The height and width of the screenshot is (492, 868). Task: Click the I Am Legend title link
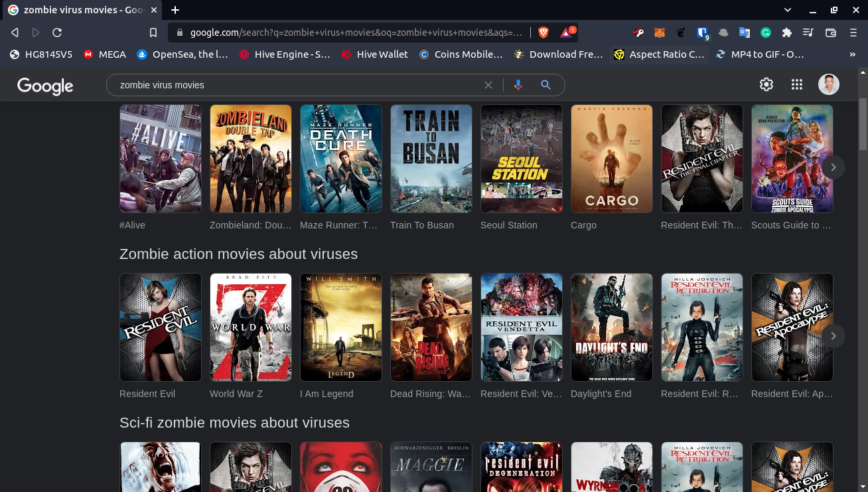click(x=326, y=394)
